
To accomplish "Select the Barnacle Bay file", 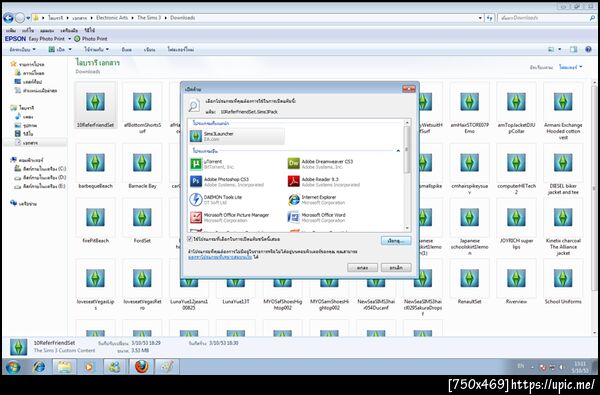I will [x=142, y=167].
